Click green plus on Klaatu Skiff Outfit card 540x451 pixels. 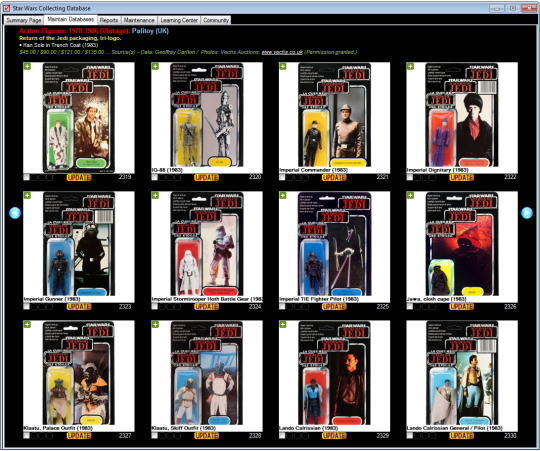(x=155, y=324)
